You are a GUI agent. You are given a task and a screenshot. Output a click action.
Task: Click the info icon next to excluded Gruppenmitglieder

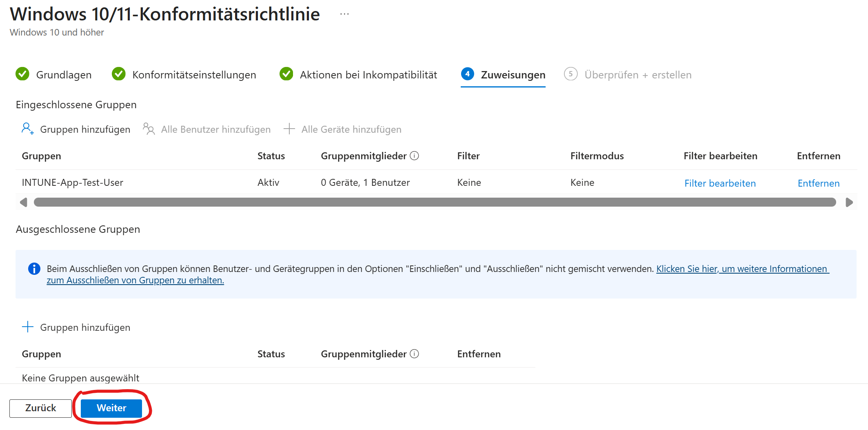tap(414, 354)
